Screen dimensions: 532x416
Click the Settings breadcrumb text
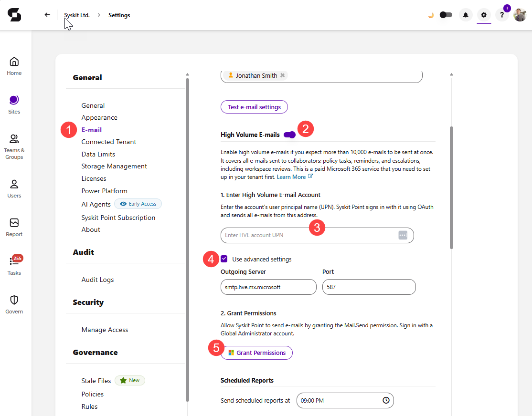(119, 15)
